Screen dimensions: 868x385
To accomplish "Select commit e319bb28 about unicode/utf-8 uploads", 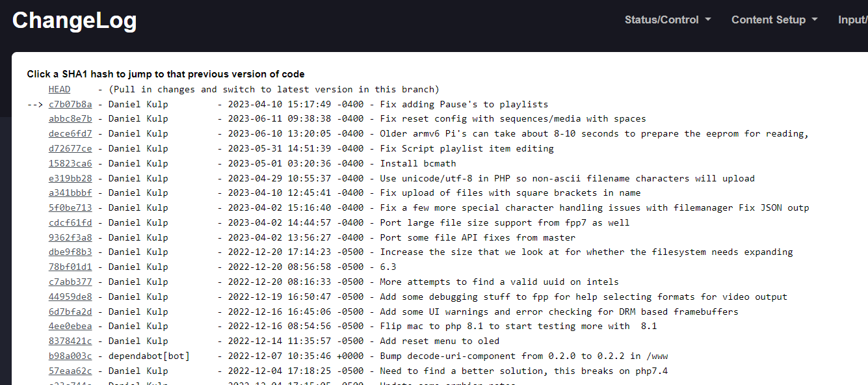I will click(70, 178).
